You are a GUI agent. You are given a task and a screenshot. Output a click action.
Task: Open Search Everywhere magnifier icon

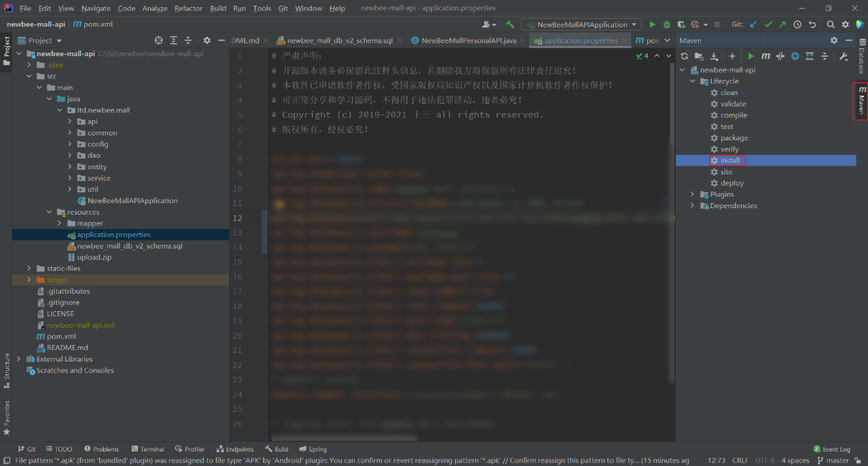click(x=831, y=24)
